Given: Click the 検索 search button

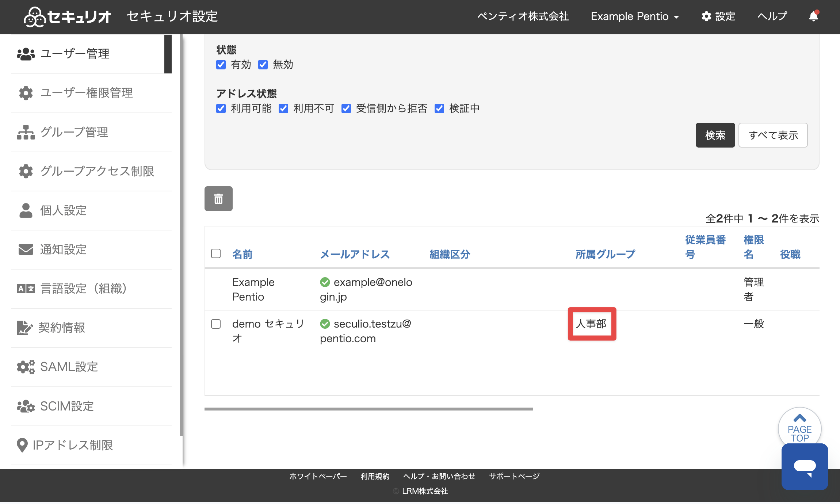Looking at the screenshot, I should [x=715, y=135].
